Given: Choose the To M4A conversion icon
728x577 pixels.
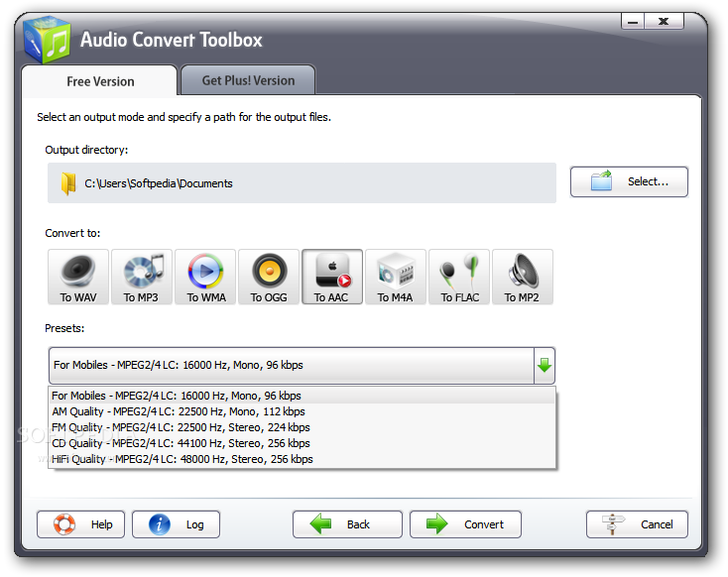Looking at the screenshot, I should (396, 277).
